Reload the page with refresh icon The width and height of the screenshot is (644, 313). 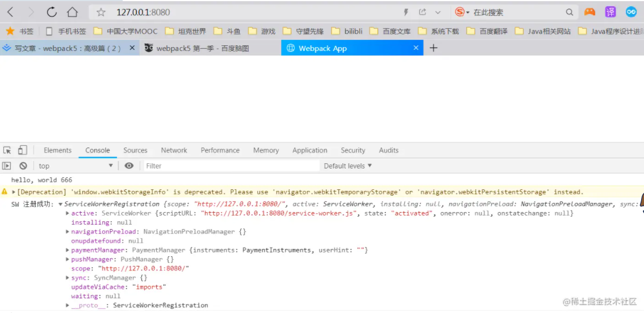pyautogui.click(x=52, y=12)
